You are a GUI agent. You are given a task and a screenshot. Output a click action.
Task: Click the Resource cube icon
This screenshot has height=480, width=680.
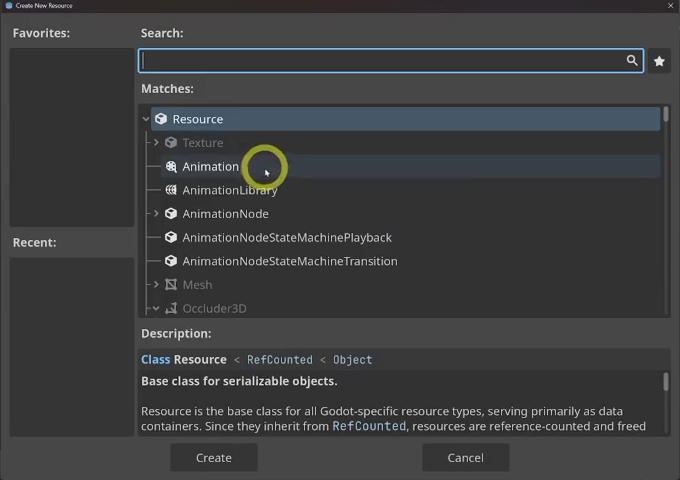(x=161, y=119)
